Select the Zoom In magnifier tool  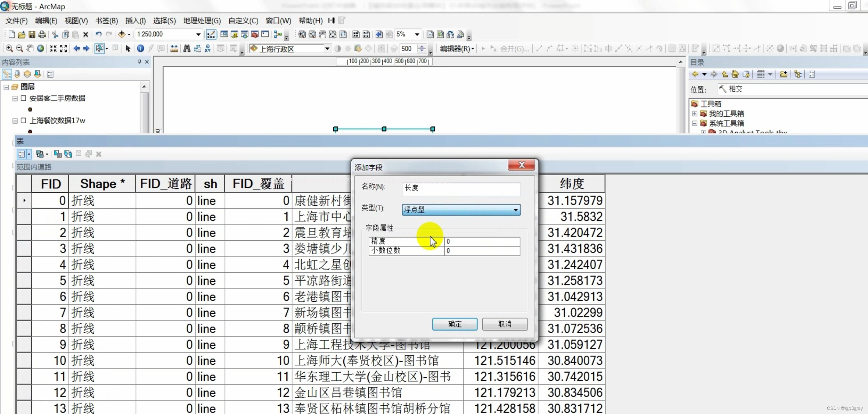[x=9, y=48]
